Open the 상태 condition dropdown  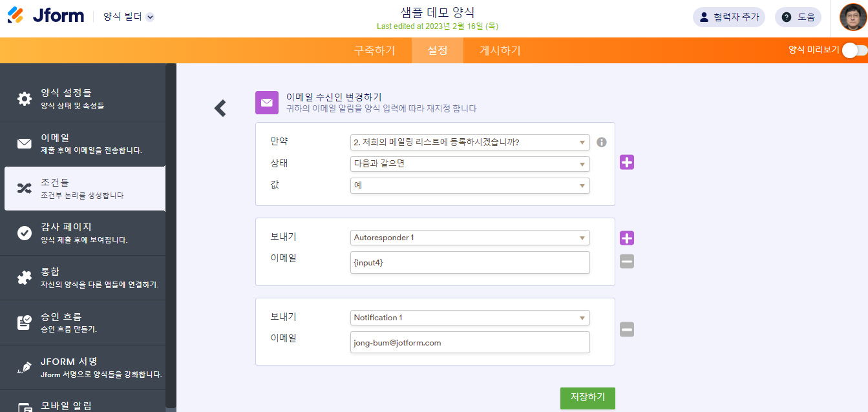click(x=470, y=164)
